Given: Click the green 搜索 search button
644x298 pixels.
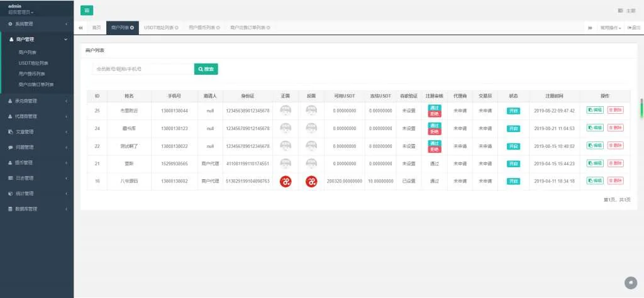Looking at the screenshot, I should coord(206,69).
